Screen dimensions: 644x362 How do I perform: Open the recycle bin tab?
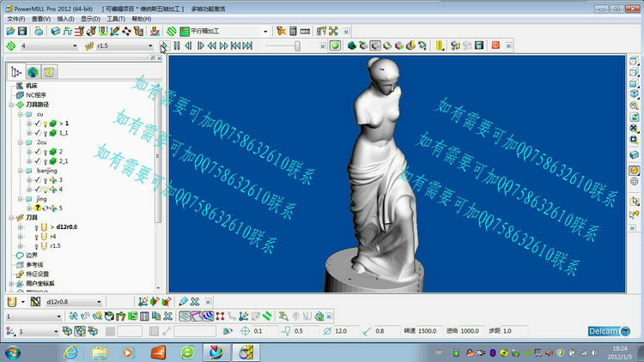coord(49,72)
